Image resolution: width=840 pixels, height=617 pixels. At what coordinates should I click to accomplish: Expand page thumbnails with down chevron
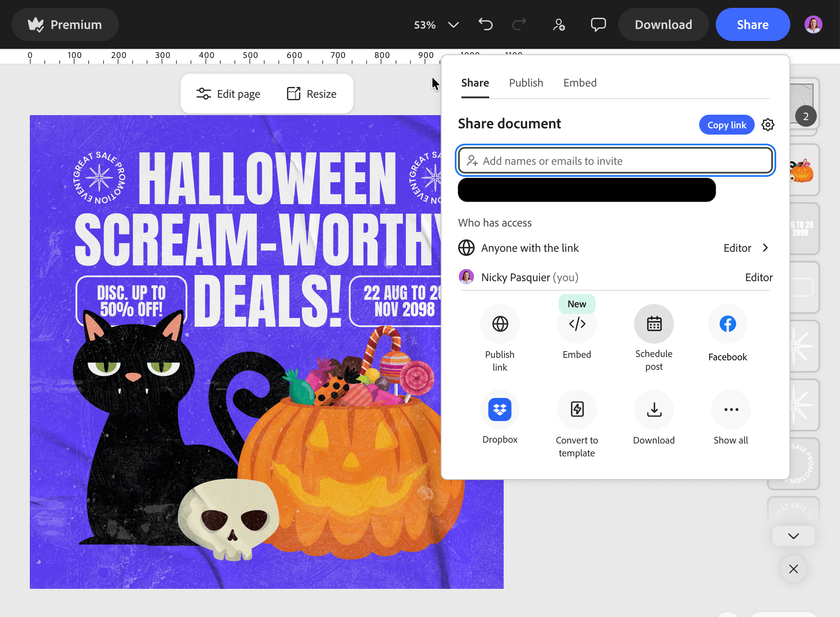pos(793,536)
